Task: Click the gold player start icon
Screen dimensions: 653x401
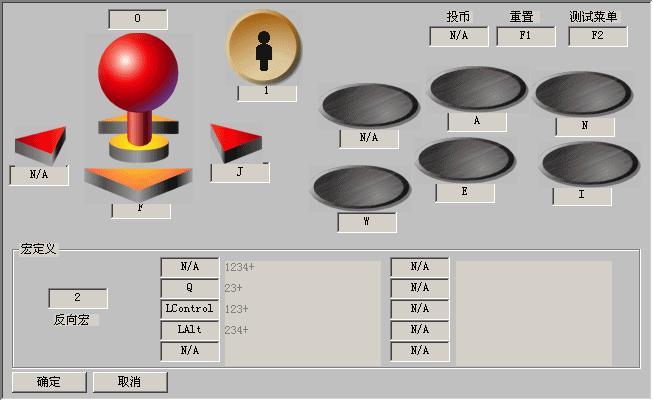Action: coord(264,47)
